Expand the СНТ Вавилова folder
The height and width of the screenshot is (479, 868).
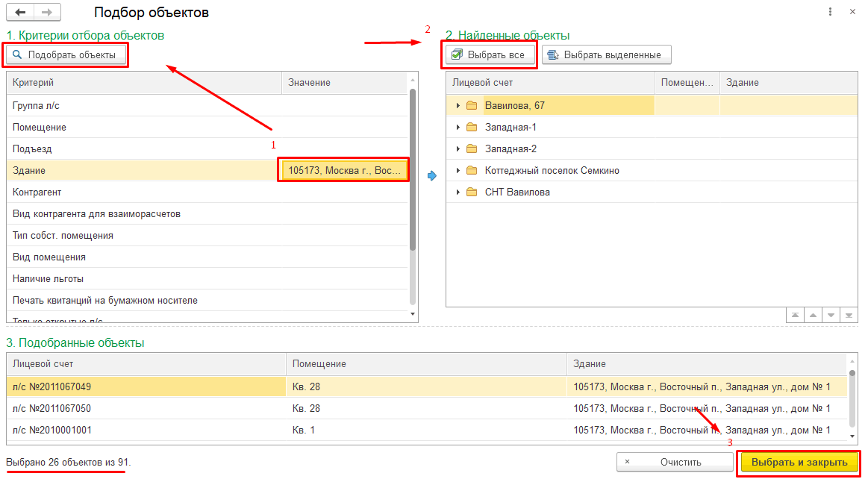click(458, 192)
